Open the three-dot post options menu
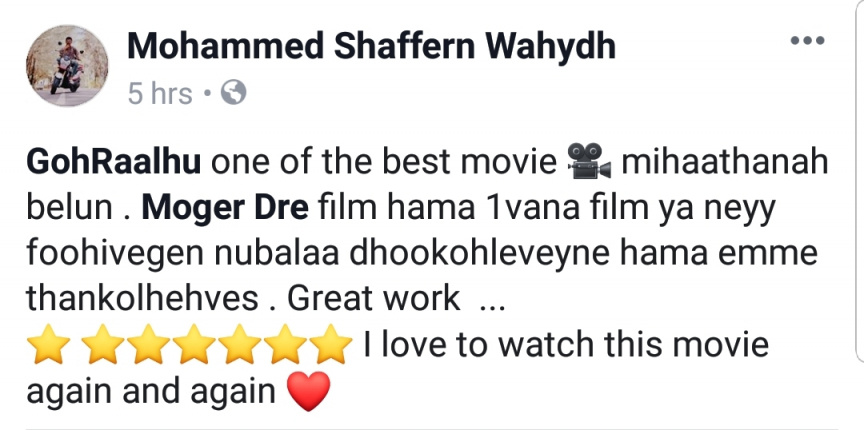 click(x=807, y=40)
